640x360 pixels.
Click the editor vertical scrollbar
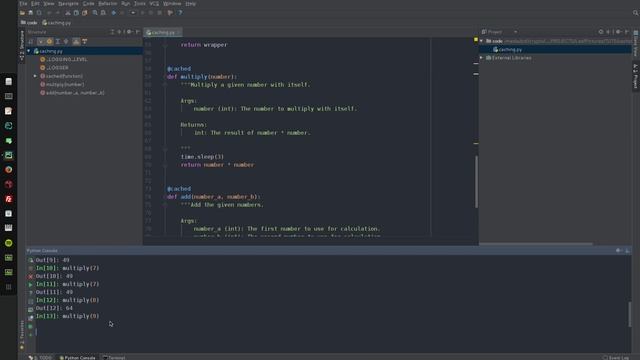(x=476, y=182)
